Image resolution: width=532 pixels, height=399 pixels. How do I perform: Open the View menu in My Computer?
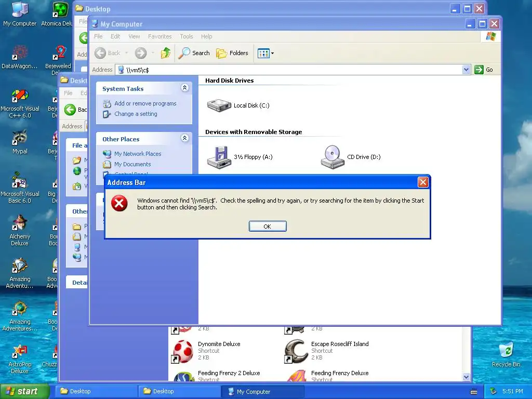coord(134,36)
